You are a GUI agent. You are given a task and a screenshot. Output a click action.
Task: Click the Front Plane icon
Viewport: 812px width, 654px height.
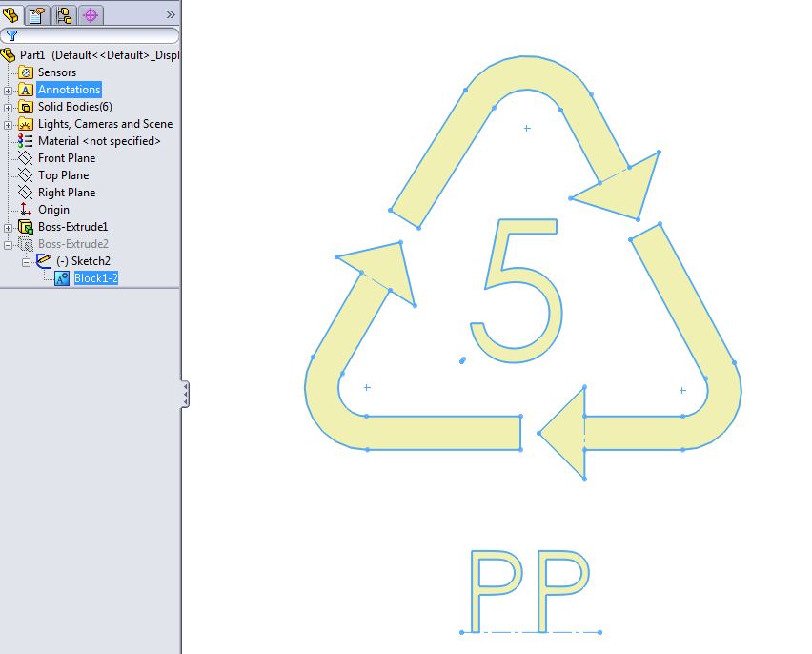tap(26, 157)
